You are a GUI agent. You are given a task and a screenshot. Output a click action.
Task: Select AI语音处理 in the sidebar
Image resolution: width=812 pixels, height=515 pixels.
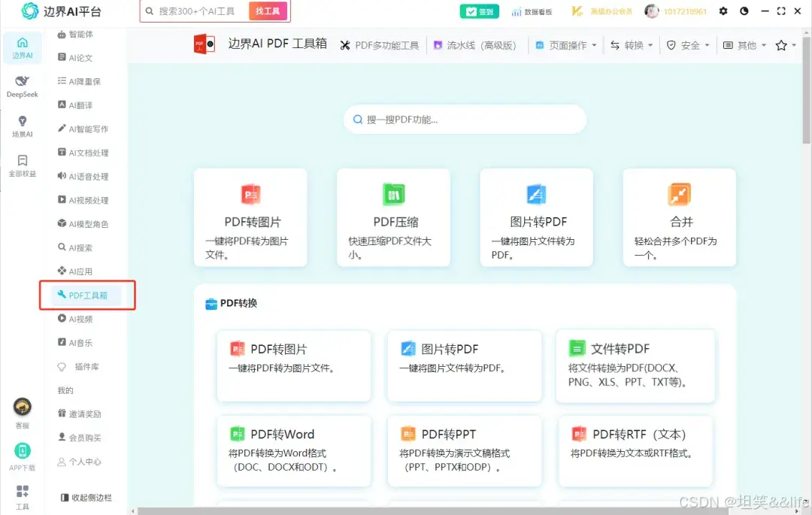click(83, 177)
